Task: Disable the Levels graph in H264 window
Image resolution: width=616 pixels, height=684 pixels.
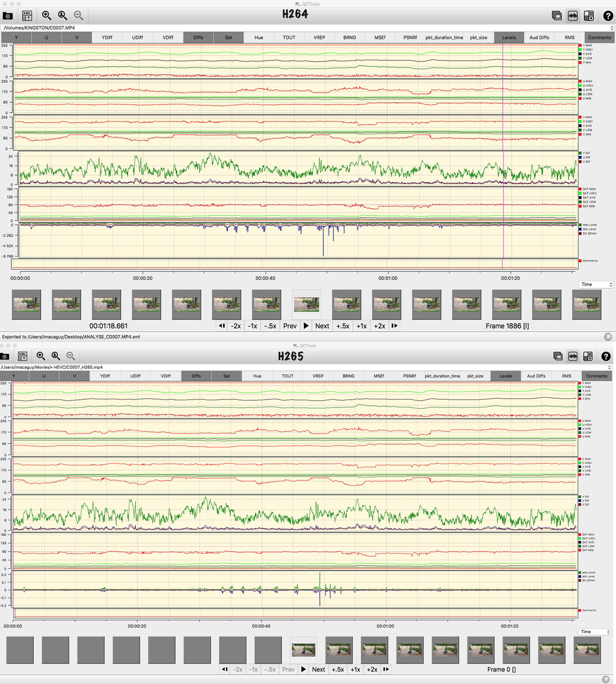Action: click(509, 37)
